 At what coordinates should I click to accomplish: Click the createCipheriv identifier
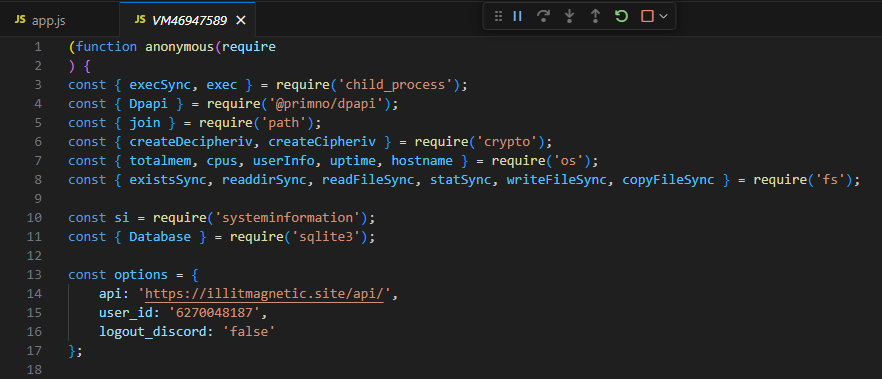pos(321,142)
